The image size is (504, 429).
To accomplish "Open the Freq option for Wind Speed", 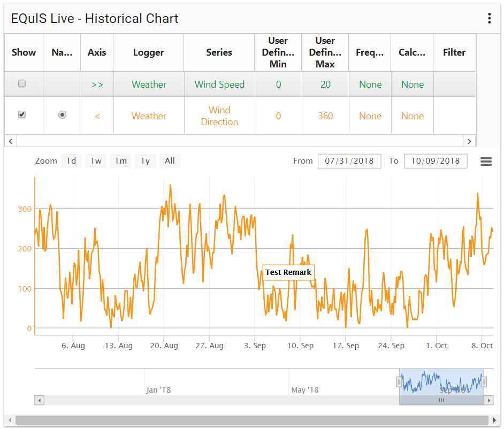I will click(x=370, y=84).
